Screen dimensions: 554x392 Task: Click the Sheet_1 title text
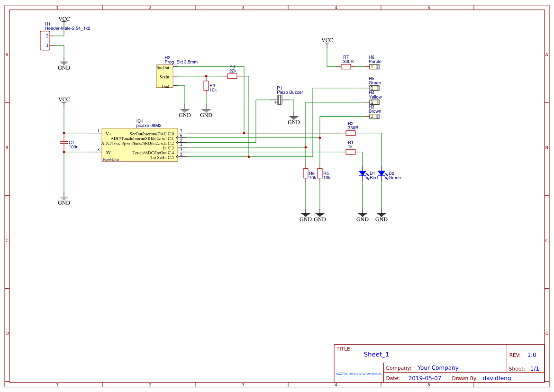coord(376,354)
